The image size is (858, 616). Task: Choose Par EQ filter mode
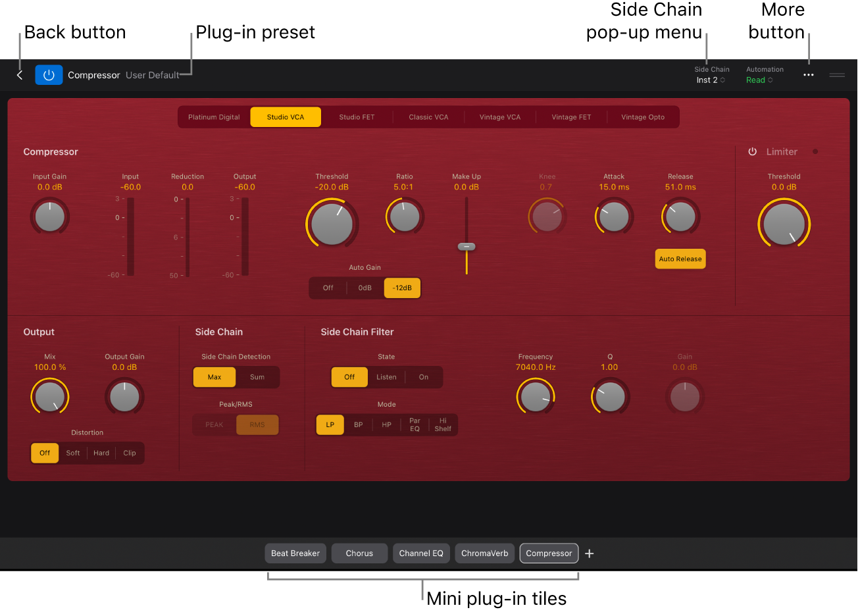415,424
